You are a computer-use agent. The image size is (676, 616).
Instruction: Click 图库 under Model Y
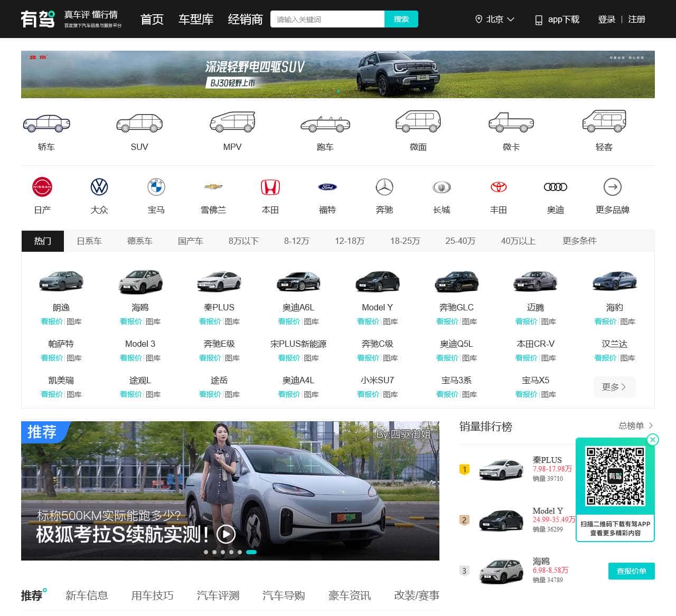[x=390, y=321]
